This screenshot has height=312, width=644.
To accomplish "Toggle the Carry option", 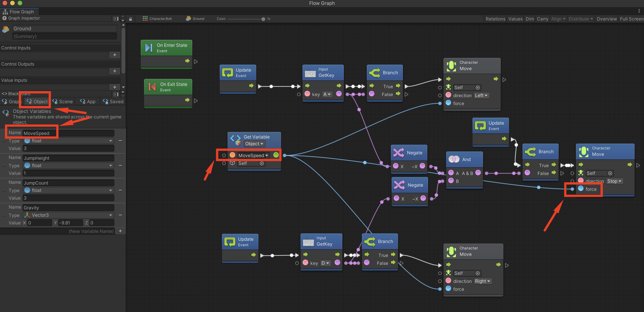I will (542, 19).
